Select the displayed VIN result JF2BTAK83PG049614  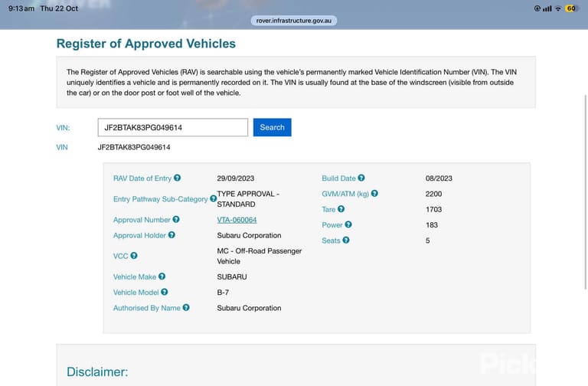134,147
